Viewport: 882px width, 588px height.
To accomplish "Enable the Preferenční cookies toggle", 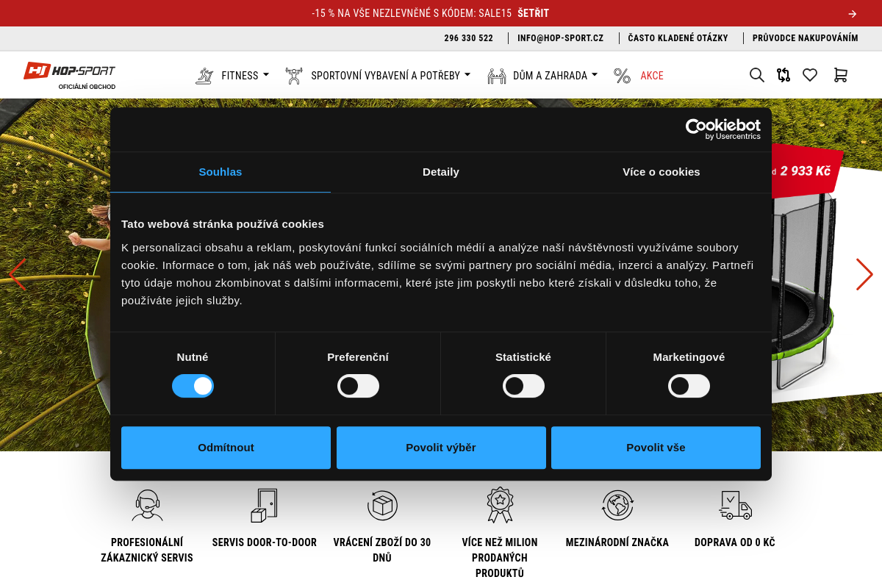I will [358, 386].
